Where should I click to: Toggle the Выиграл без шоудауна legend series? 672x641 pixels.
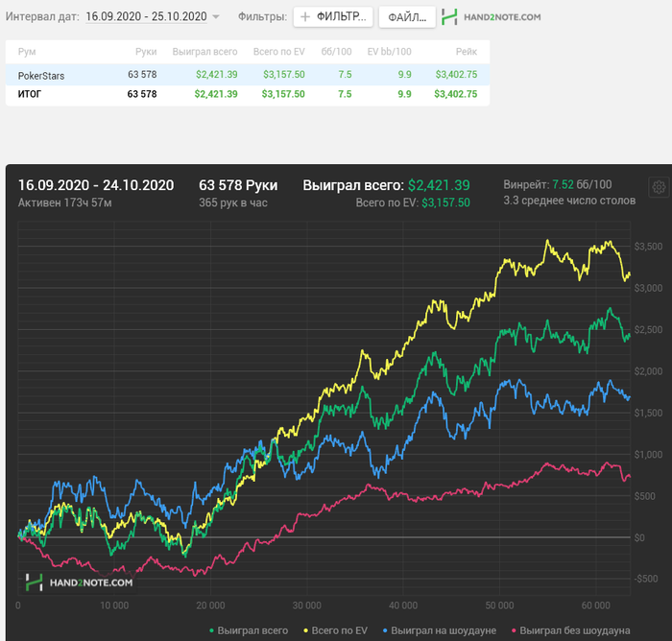(571, 630)
